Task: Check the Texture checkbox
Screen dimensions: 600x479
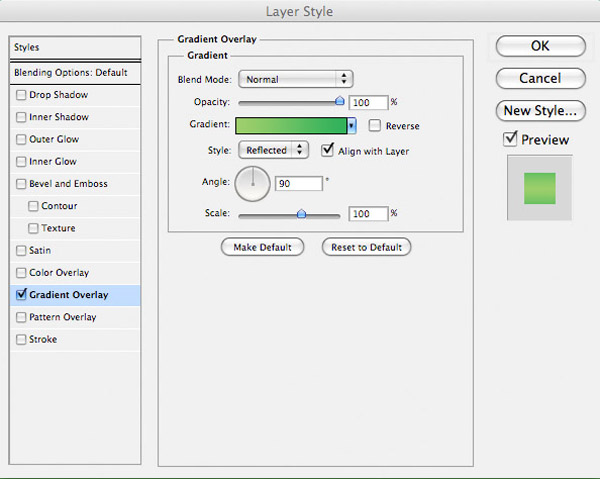Action: 33,228
